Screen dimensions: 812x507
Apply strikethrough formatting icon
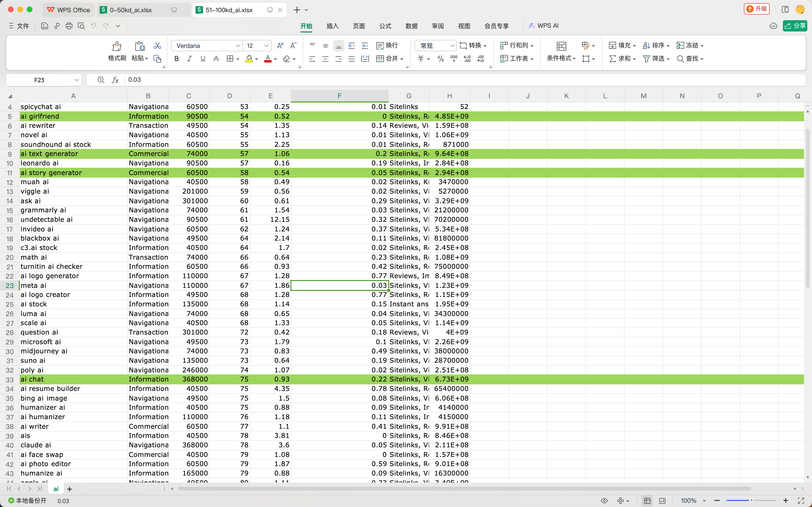point(216,59)
